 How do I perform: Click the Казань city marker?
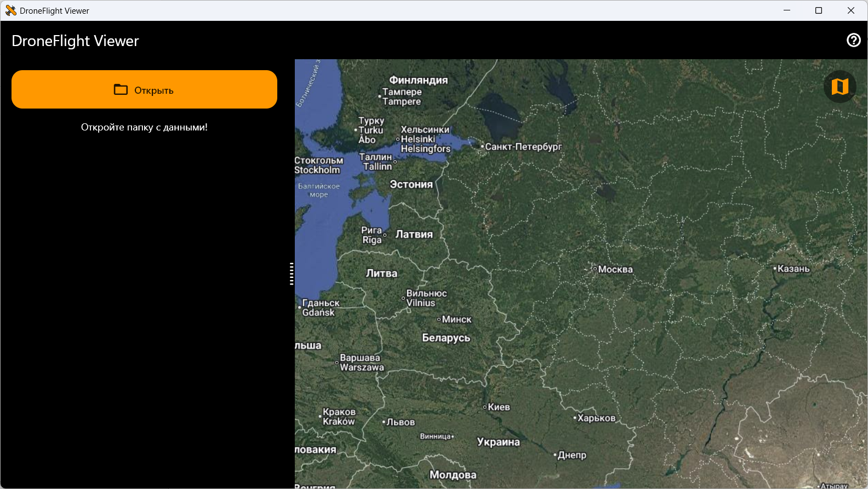pyautogui.click(x=775, y=269)
